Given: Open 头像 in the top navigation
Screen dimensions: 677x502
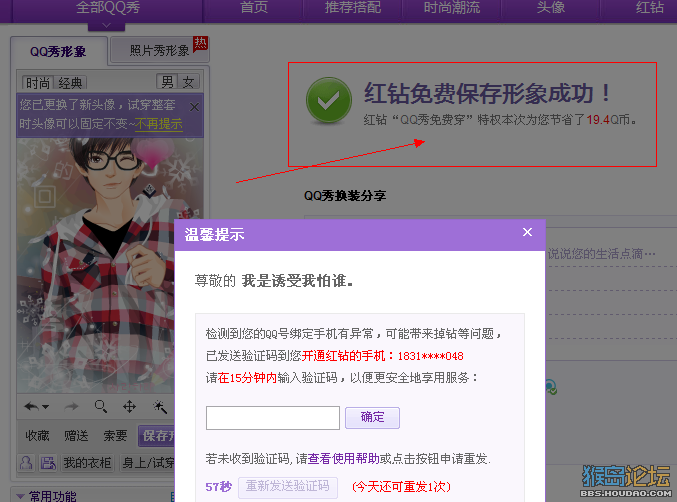Looking at the screenshot, I should pyautogui.click(x=550, y=8).
